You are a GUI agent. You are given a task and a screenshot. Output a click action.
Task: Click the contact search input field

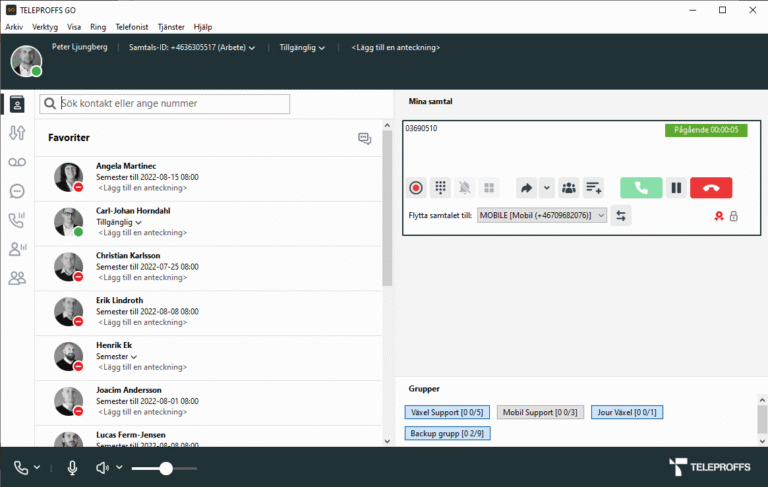point(165,104)
